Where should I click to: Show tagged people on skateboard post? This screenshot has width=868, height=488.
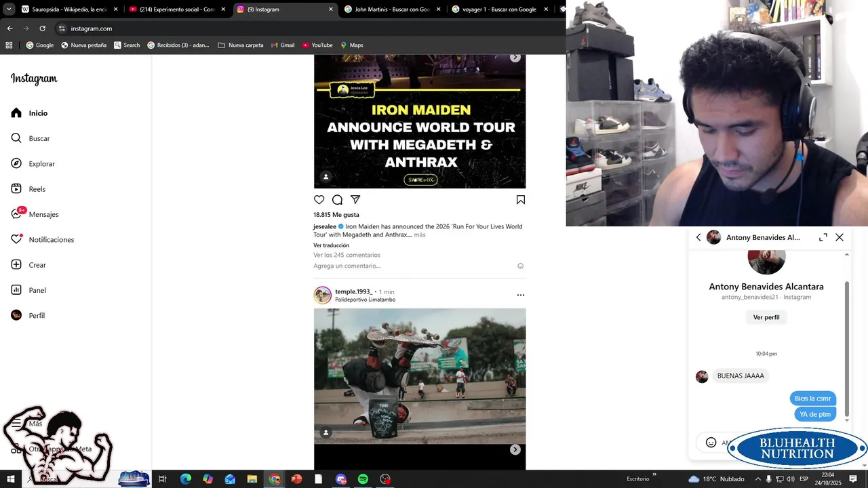click(325, 432)
